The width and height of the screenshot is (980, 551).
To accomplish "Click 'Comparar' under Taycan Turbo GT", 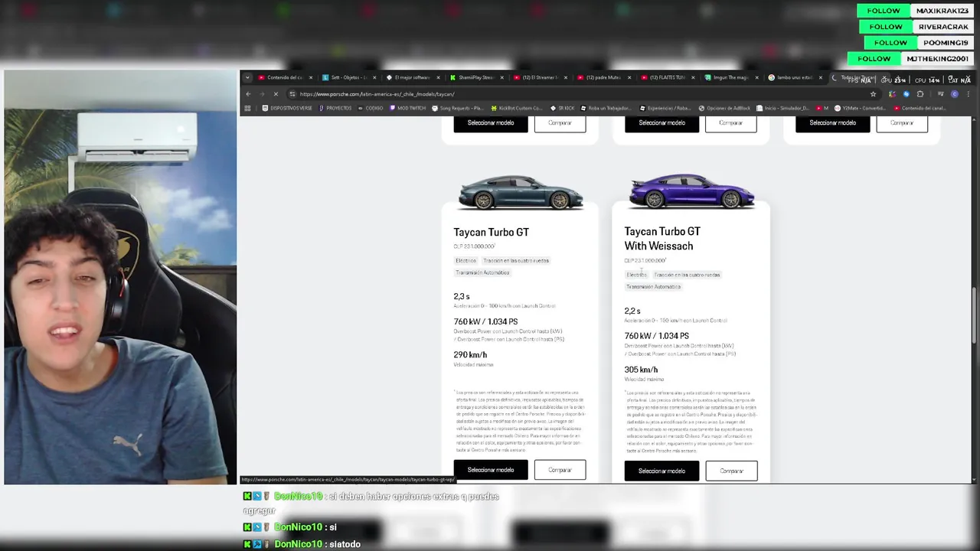I will pos(560,470).
